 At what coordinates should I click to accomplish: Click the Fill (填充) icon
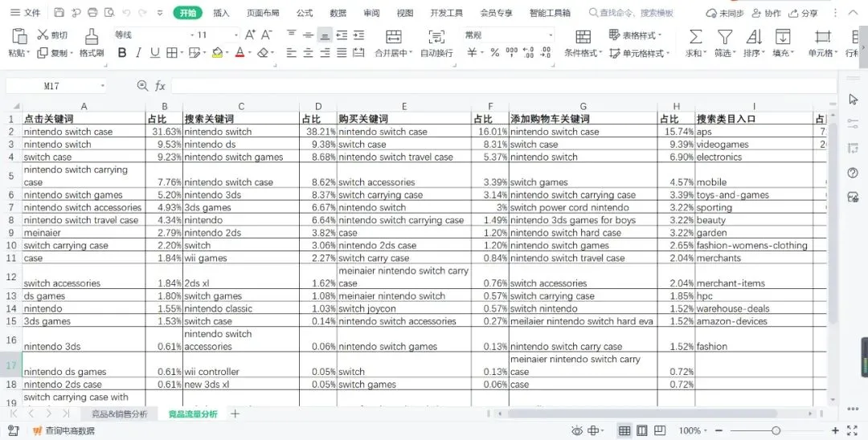[x=782, y=37]
